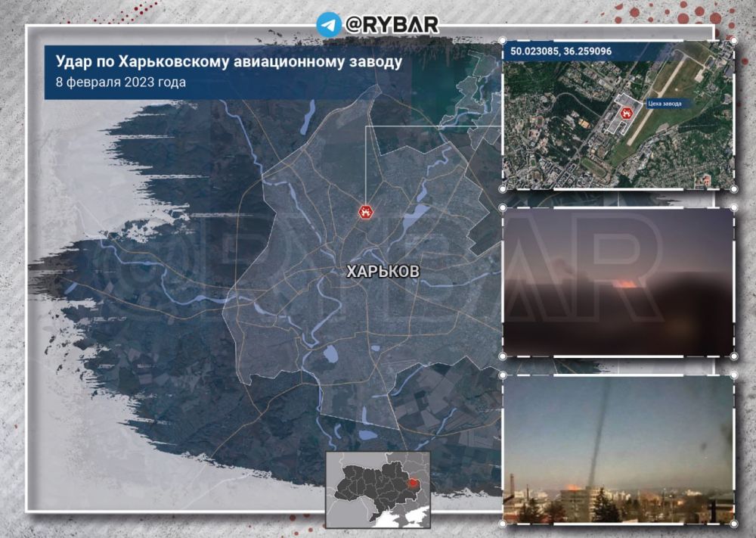Click the red strike marker on Kharkiv map
The width and height of the screenshot is (756, 538).
(x=366, y=212)
